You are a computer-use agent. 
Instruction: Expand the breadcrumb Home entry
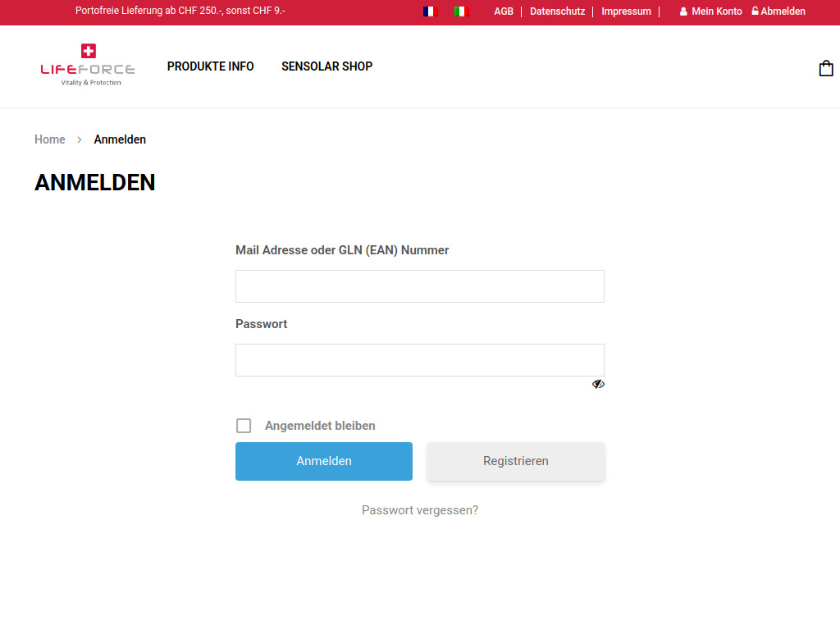[x=49, y=139]
